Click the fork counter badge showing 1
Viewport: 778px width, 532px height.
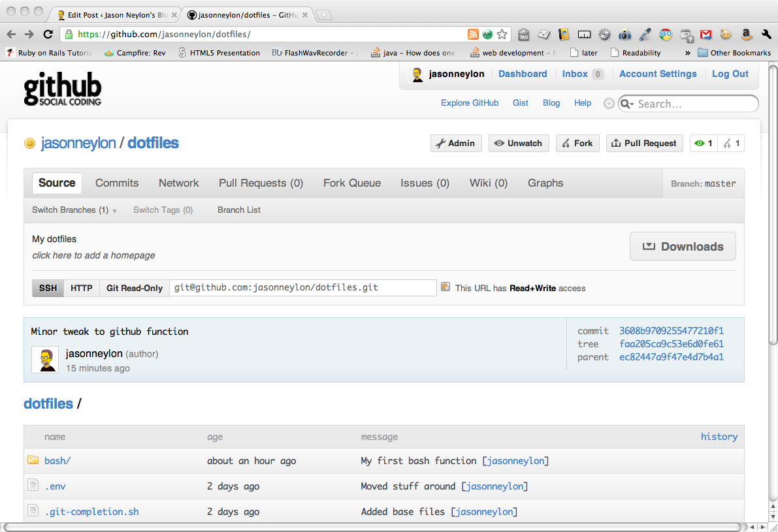tap(731, 143)
